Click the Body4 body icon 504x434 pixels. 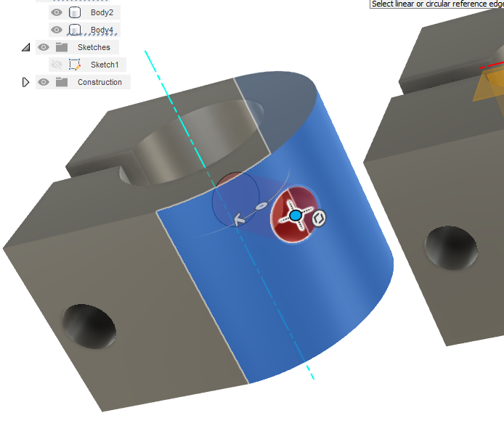click(x=75, y=30)
